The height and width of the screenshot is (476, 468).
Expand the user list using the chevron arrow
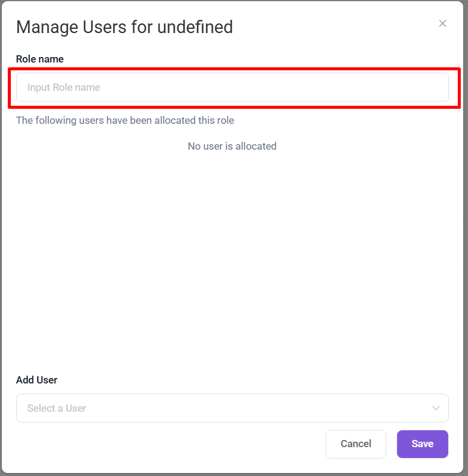436,408
